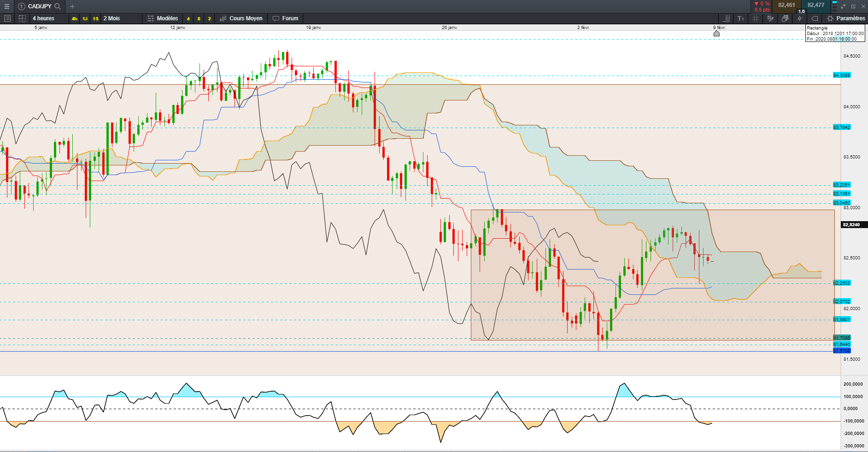Click the 82,477 buy price button
The width and height of the screenshot is (868, 452).
click(x=815, y=6)
